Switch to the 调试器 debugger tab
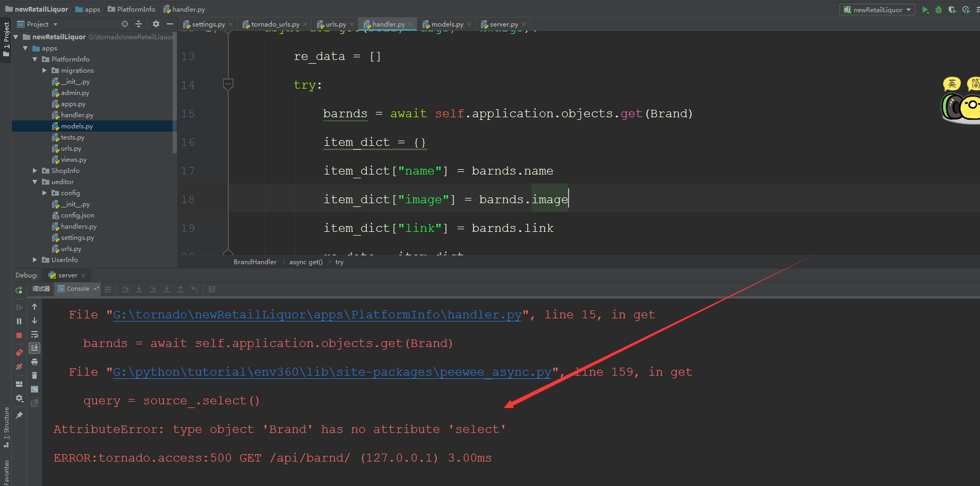The height and width of the screenshot is (486, 980). [x=41, y=289]
